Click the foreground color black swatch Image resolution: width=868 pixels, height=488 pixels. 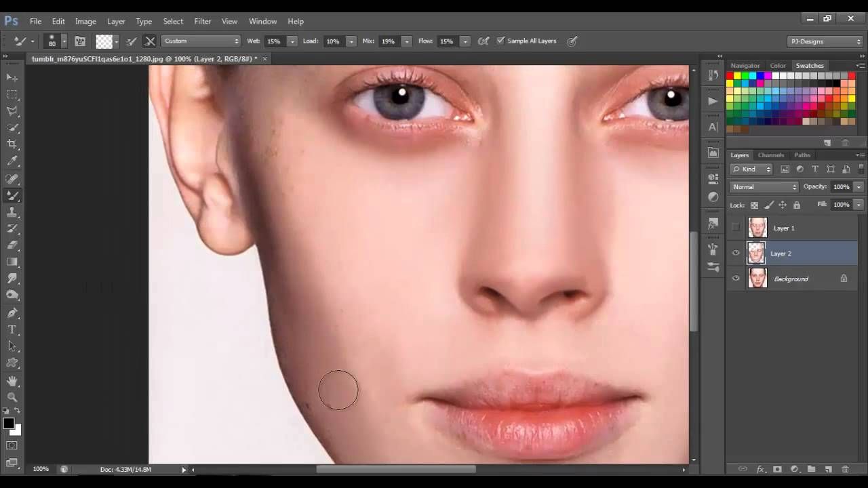click(8, 424)
